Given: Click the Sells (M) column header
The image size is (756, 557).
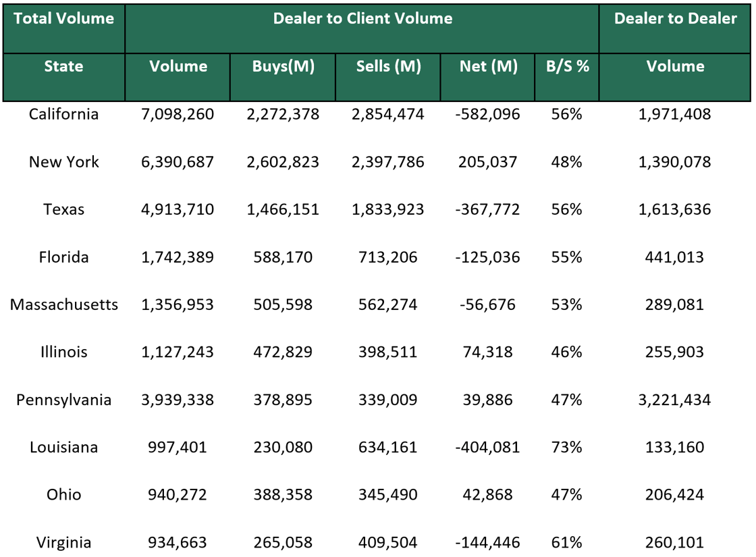Looking at the screenshot, I should [388, 66].
